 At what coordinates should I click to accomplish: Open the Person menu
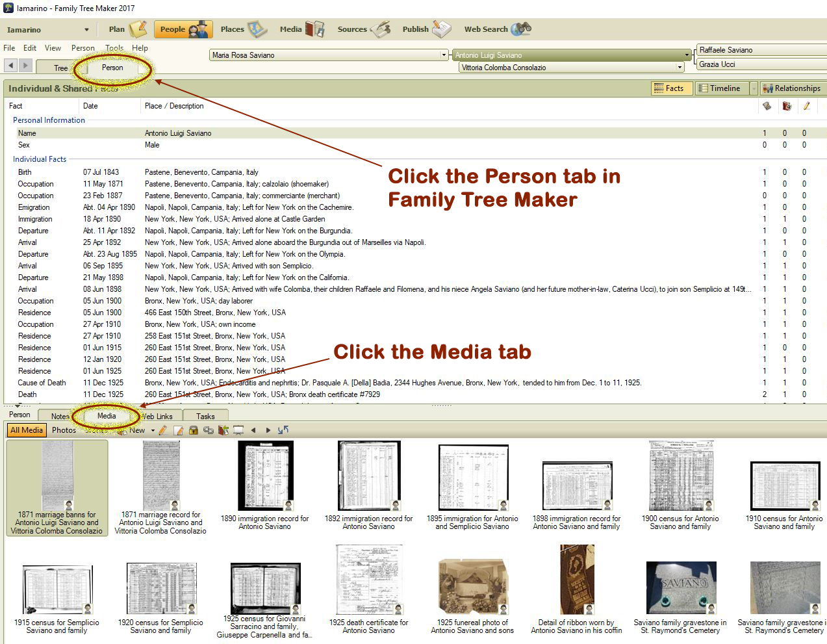(x=83, y=48)
